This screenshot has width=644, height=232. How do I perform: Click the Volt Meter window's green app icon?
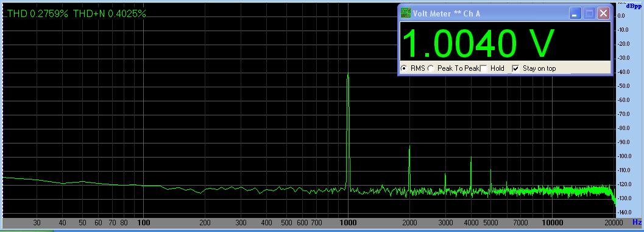click(405, 13)
